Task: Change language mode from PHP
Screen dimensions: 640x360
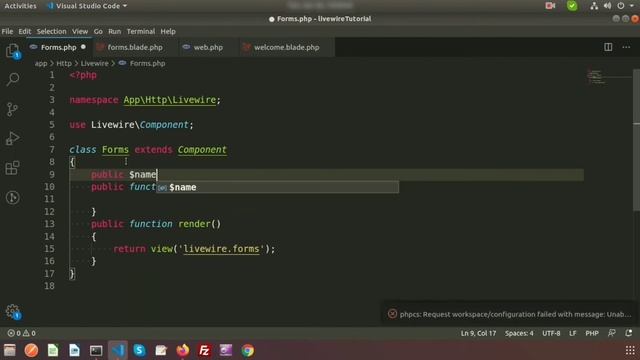Action: coord(592,333)
